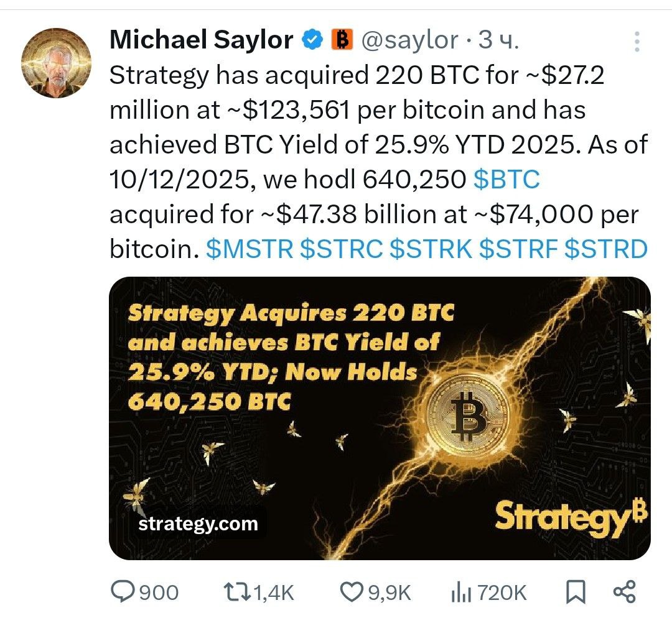Screen dimensions: 672x618
Task: Open the $BTC cashtag link
Action: [x=506, y=180]
